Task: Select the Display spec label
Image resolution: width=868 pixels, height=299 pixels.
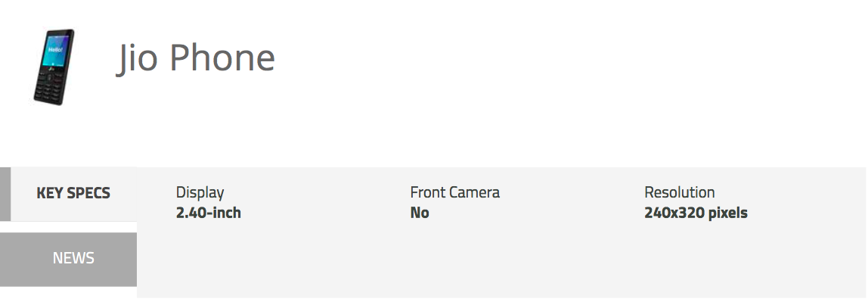Action: [200, 193]
